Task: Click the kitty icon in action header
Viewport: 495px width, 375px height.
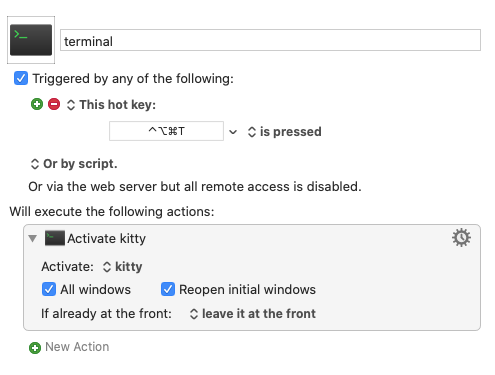Action: click(55, 238)
